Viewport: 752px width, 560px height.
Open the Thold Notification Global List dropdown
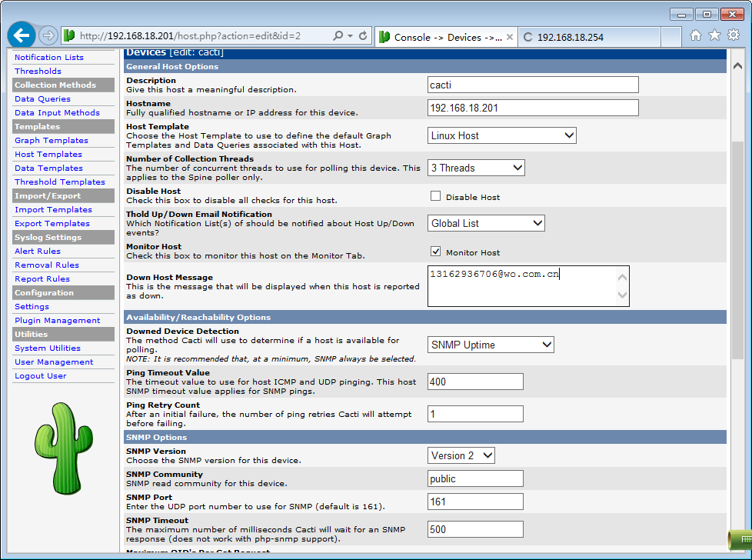click(x=486, y=223)
